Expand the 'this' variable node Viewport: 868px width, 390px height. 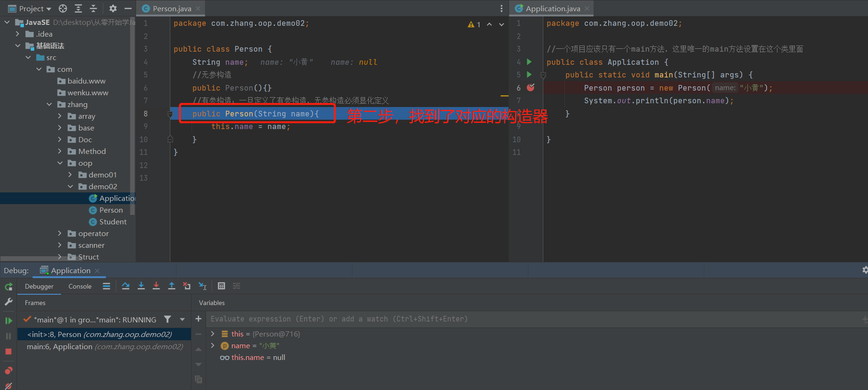click(x=213, y=334)
